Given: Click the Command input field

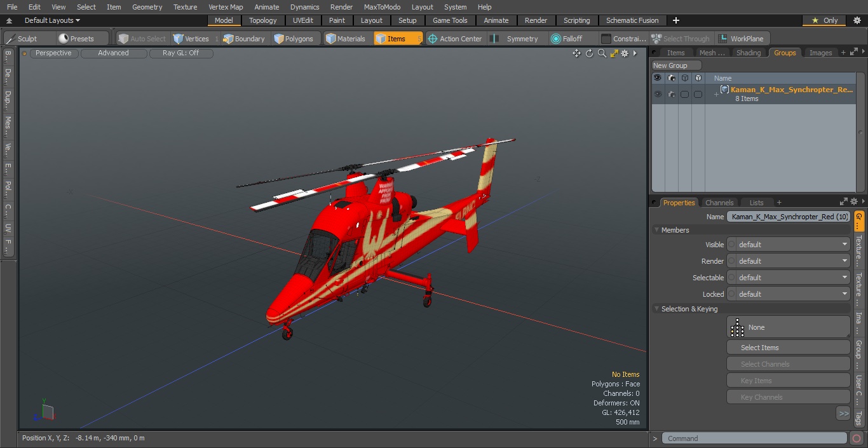Looking at the screenshot, I should tap(754, 438).
